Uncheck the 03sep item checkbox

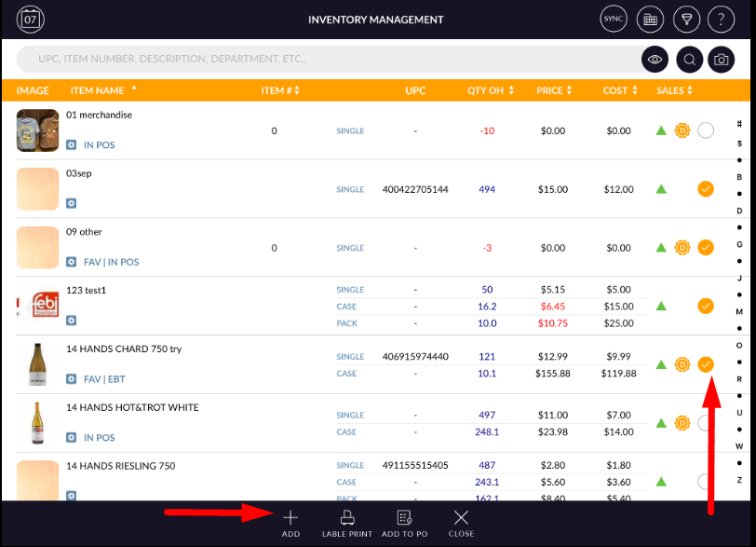pyautogui.click(x=706, y=189)
